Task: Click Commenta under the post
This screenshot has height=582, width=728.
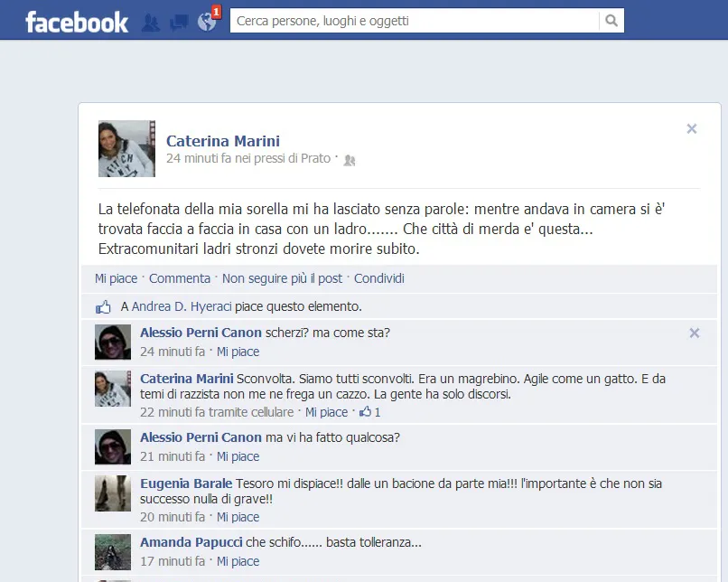Action: (180, 278)
